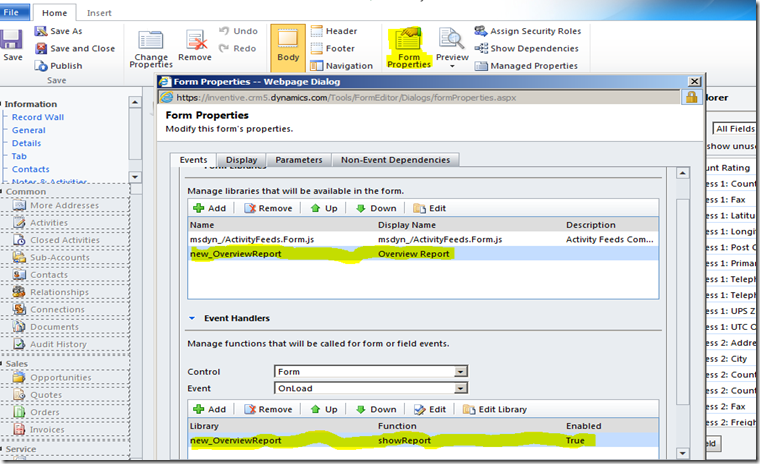The width and height of the screenshot is (760, 464).
Task: Close the Form Properties dialog
Action: pos(695,81)
